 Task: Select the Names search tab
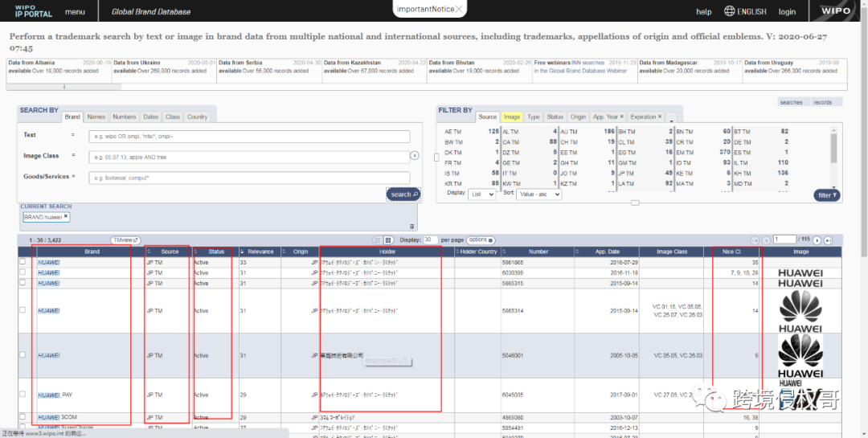(96, 117)
